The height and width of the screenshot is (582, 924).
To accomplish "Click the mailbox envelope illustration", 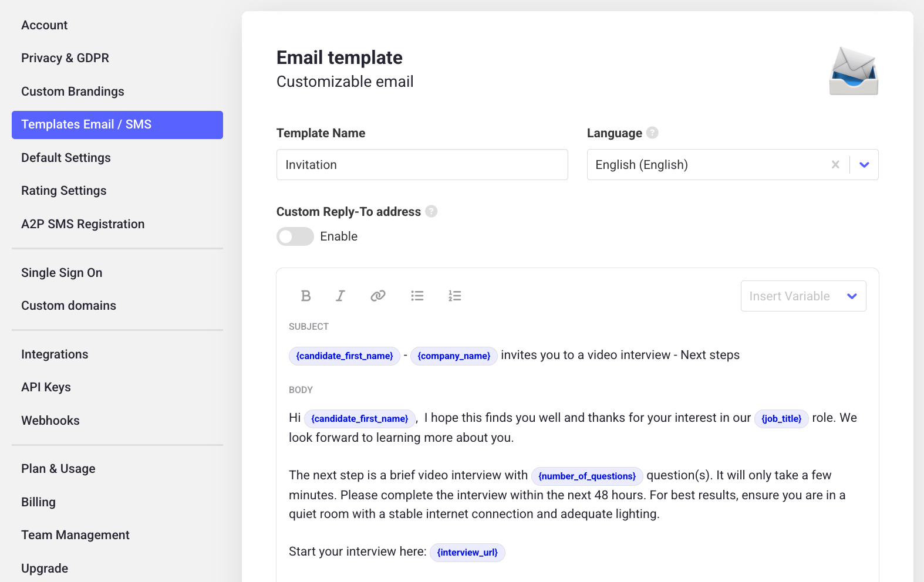I will click(x=854, y=71).
